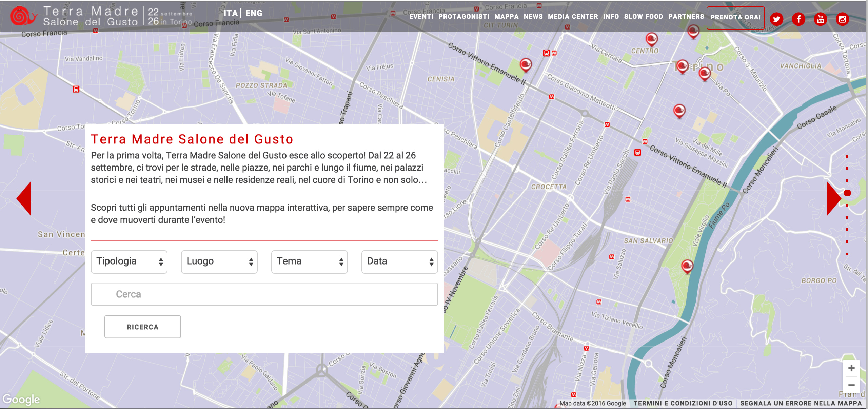Screen dimensions: 868x409
Task: Click the Terra Madre Salone del Gusto header title
Action: tap(91, 16)
